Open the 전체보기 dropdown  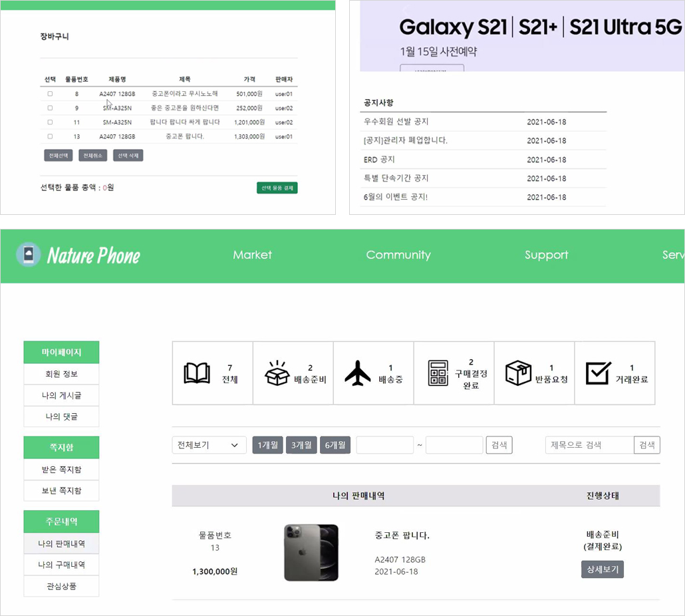pos(209,445)
